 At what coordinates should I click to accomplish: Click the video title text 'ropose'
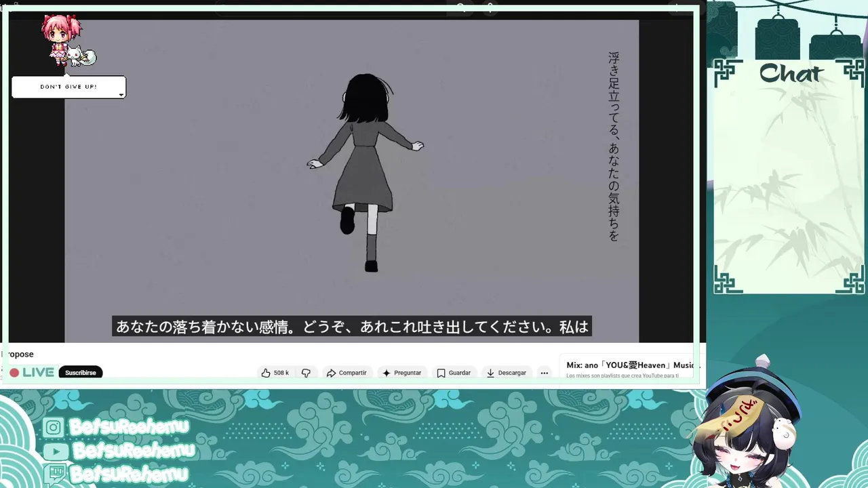coord(18,354)
